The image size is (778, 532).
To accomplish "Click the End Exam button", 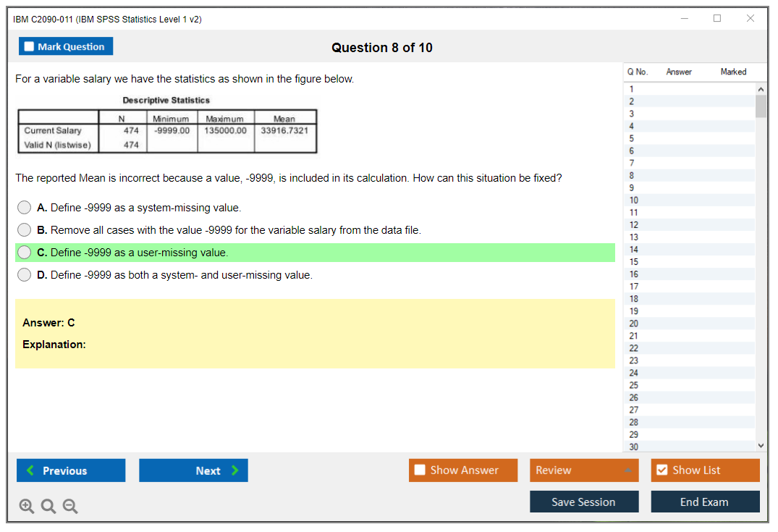I will point(704,502).
